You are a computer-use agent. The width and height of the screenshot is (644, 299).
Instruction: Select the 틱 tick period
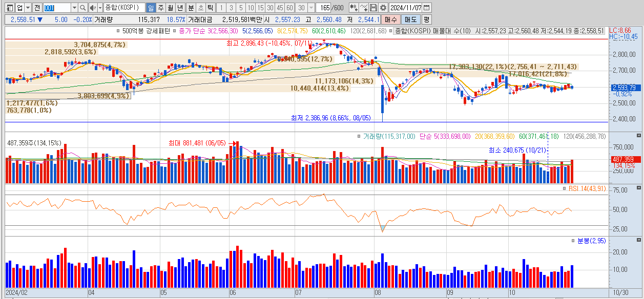click(210, 8)
